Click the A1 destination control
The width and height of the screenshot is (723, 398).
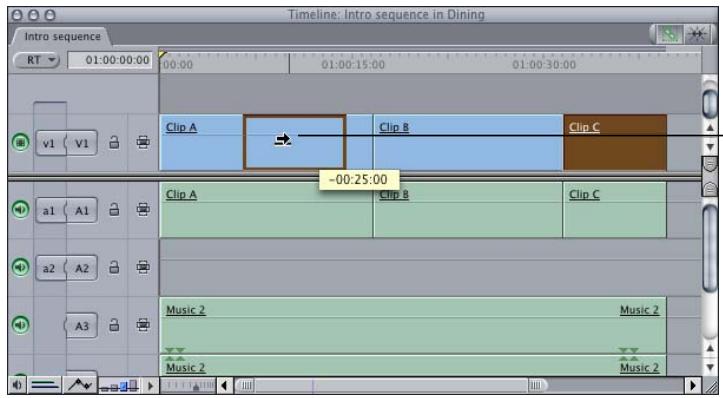coord(82,210)
